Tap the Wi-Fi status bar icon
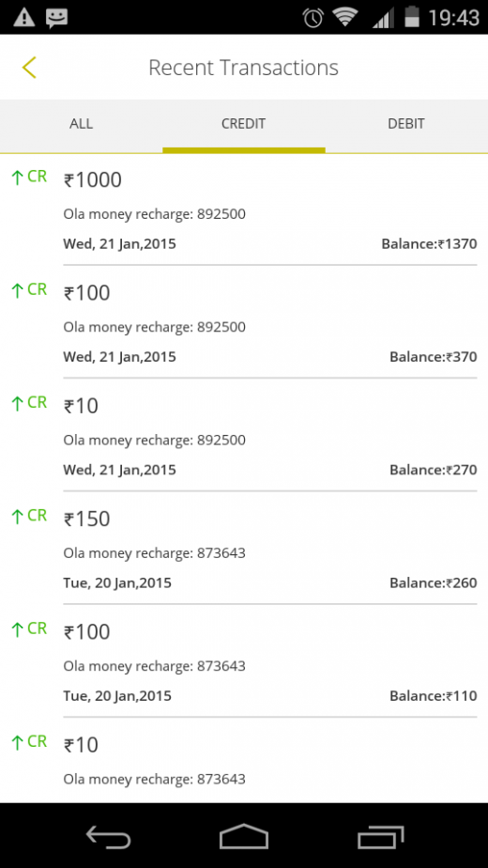The width and height of the screenshot is (488, 868). coord(344,17)
